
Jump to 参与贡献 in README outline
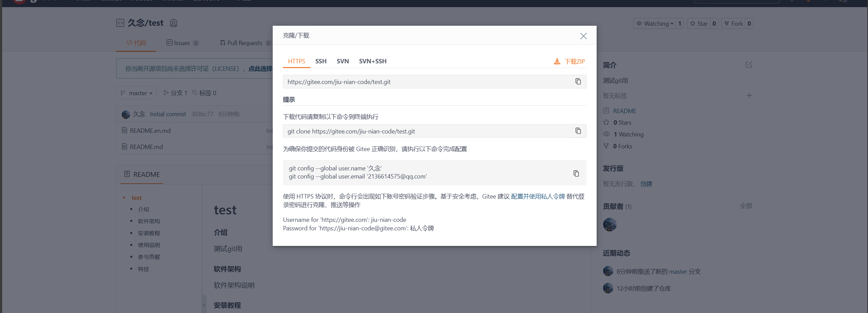coord(149,257)
